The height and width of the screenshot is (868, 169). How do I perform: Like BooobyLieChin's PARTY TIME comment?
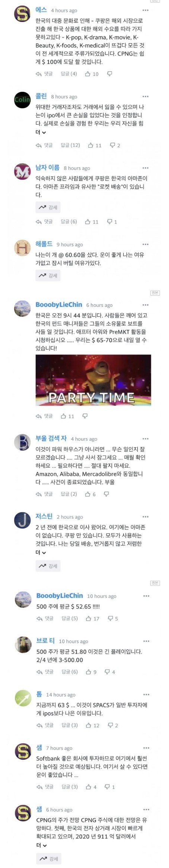(x=67, y=416)
